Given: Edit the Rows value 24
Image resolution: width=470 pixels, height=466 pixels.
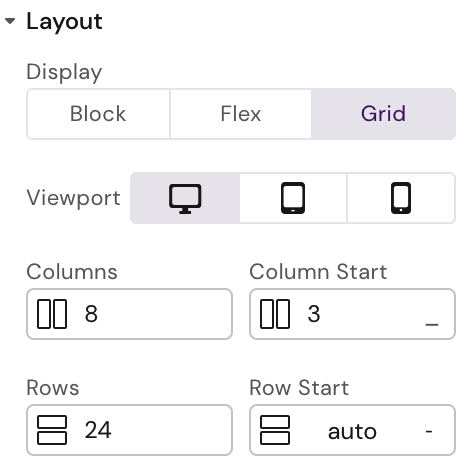Looking at the screenshot, I should point(98,430).
